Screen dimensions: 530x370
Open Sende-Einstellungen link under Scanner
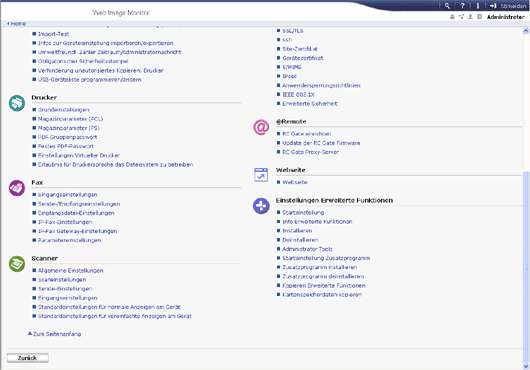pos(65,289)
